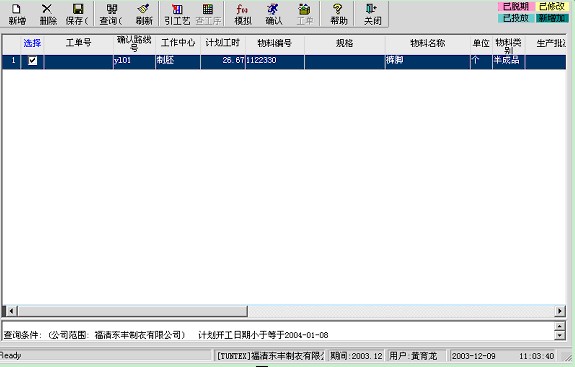Click the 引工艺 (Import process) icon

177,15
